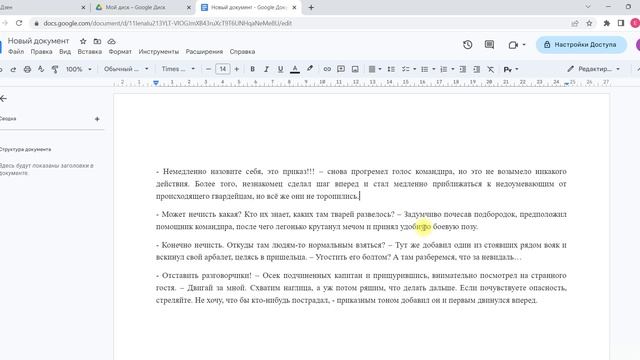Open the Редактирование mode dropdown

coord(593,69)
